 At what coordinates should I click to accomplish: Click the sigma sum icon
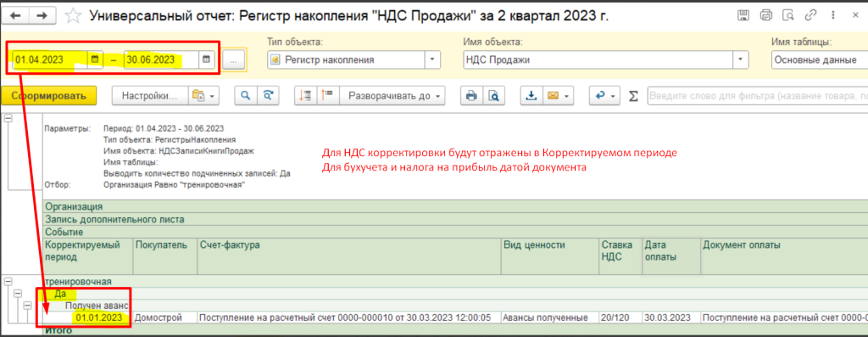pos(634,96)
